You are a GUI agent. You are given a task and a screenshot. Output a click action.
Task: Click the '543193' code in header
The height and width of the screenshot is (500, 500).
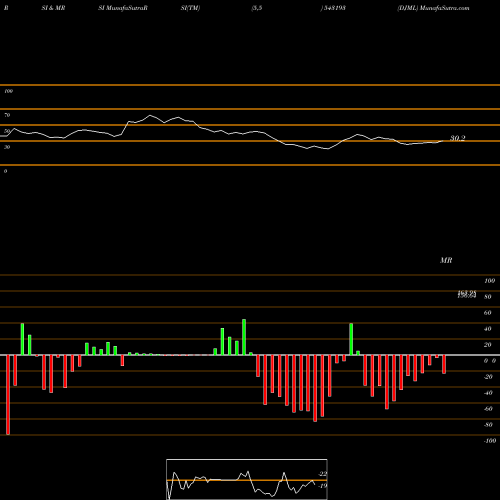click(x=334, y=8)
